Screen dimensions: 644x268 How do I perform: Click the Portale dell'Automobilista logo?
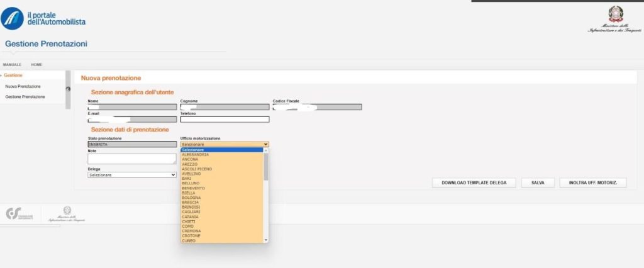pos(43,18)
